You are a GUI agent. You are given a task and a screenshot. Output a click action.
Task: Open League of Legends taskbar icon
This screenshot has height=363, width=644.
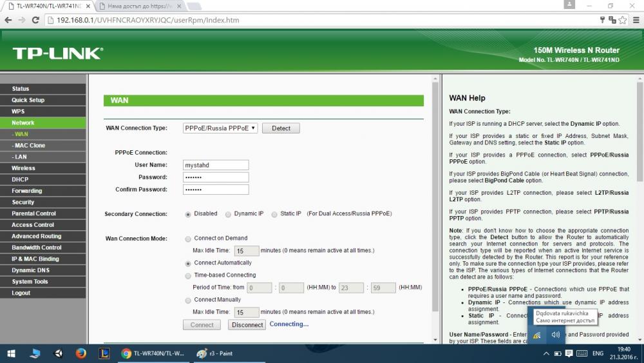point(104,353)
